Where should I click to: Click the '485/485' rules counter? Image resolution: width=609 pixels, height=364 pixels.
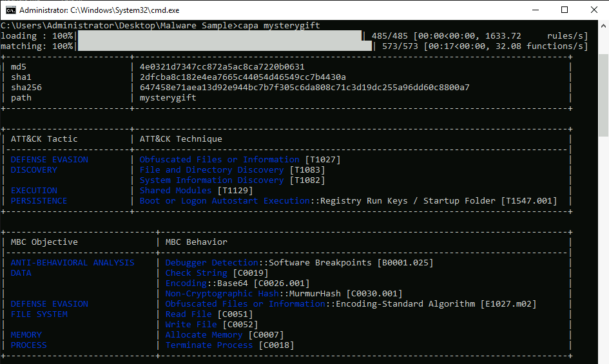[389, 35]
